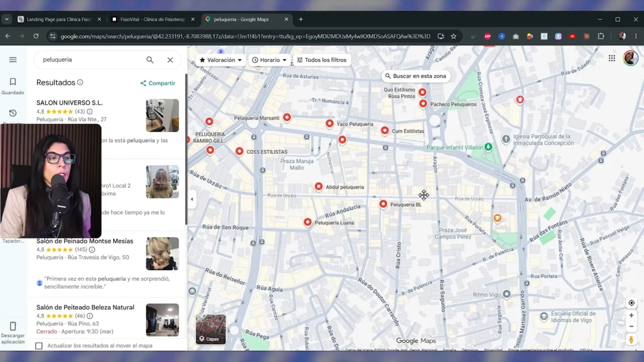The width and height of the screenshot is (644, 362).
Task: Open the recent history clock icon
Action: [13, 113]
